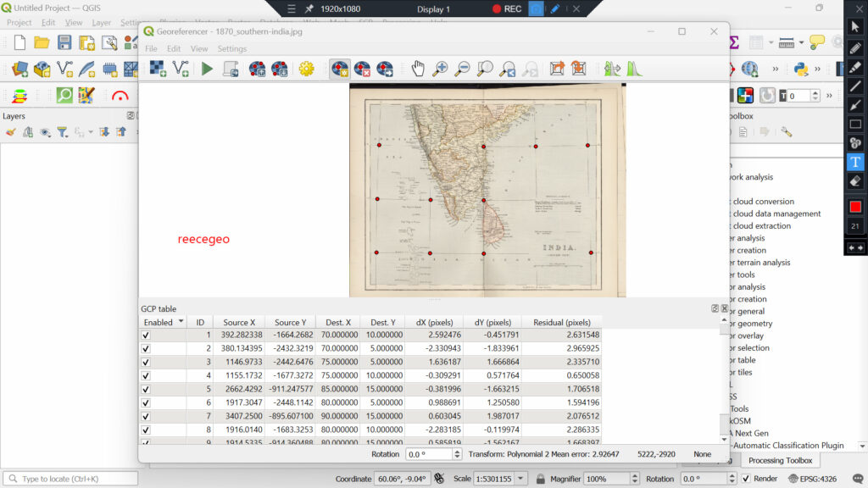
Task: Uncheck Enabled box for GCP ID 6
Action: [146, 402]
